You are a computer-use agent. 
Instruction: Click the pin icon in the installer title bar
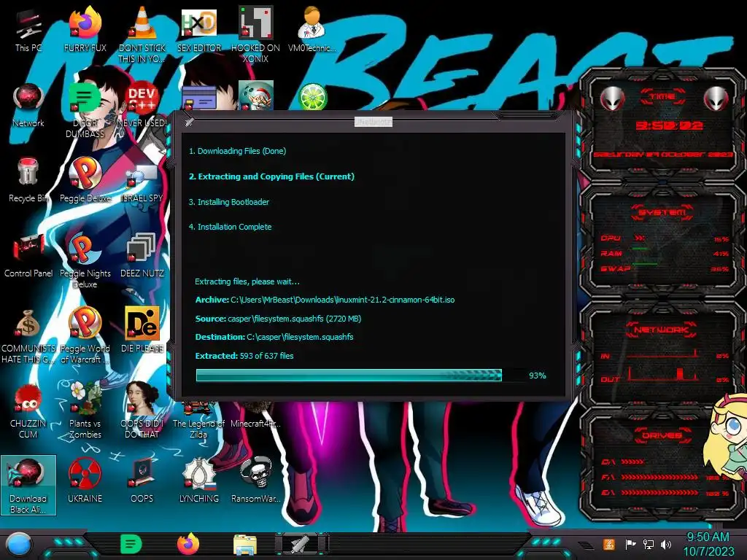pos(189,122)
